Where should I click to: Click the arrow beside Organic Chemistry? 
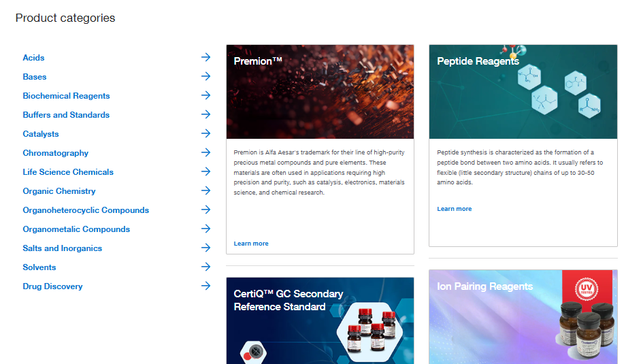(x=206, y=191)
